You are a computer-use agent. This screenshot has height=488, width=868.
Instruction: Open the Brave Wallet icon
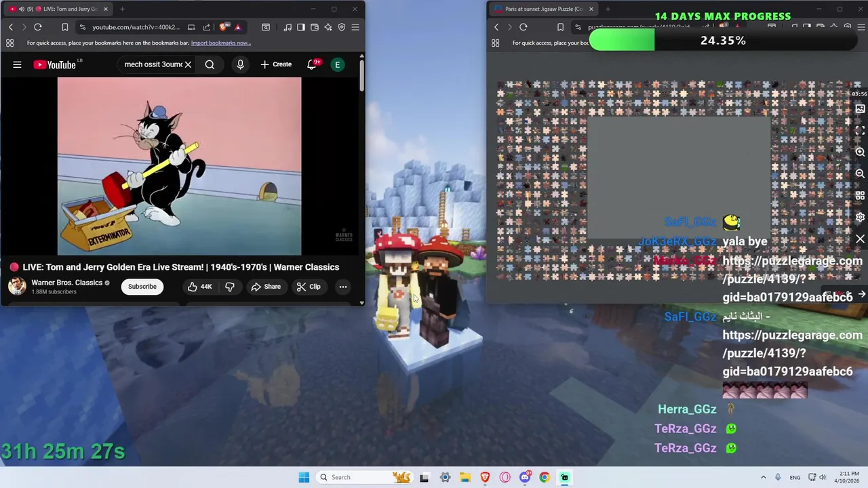point(315,27)
